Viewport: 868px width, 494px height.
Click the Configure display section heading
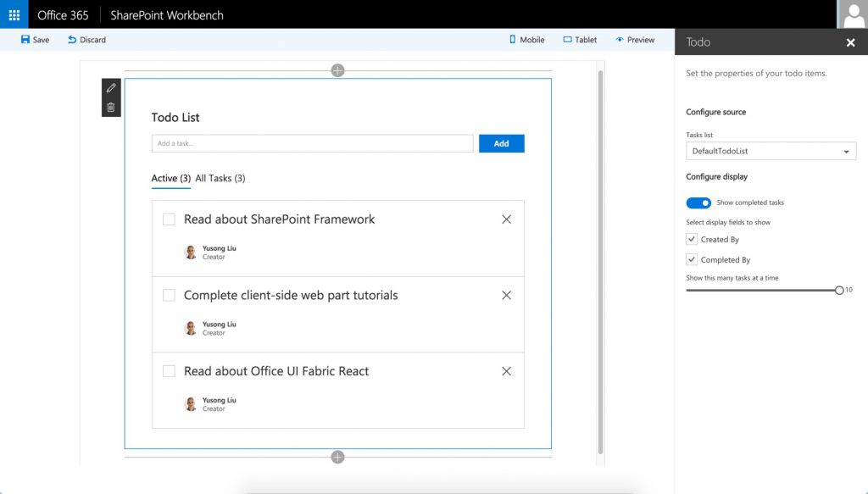click(x=717, y=176)
